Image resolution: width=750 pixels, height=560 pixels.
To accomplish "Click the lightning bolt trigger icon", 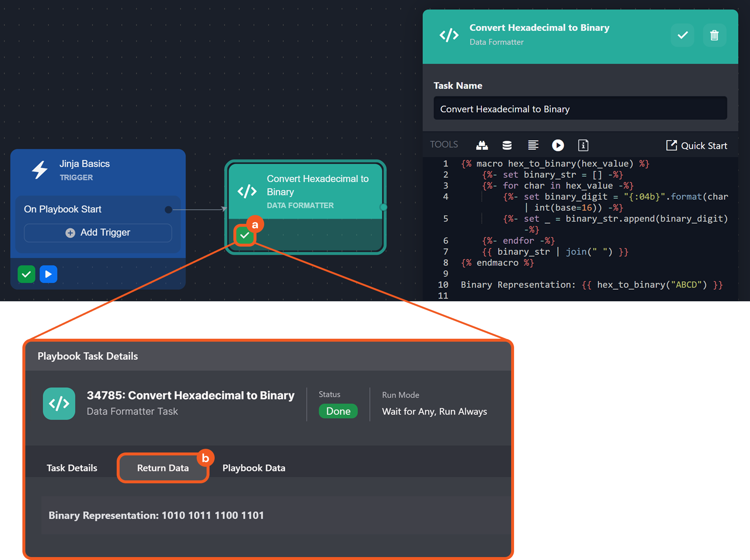I will [40, 170].
